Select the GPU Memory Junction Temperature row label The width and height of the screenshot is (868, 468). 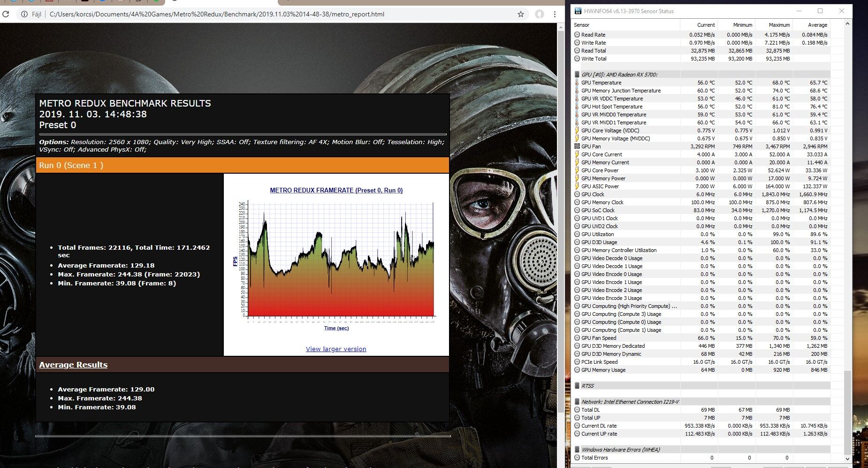621,91
